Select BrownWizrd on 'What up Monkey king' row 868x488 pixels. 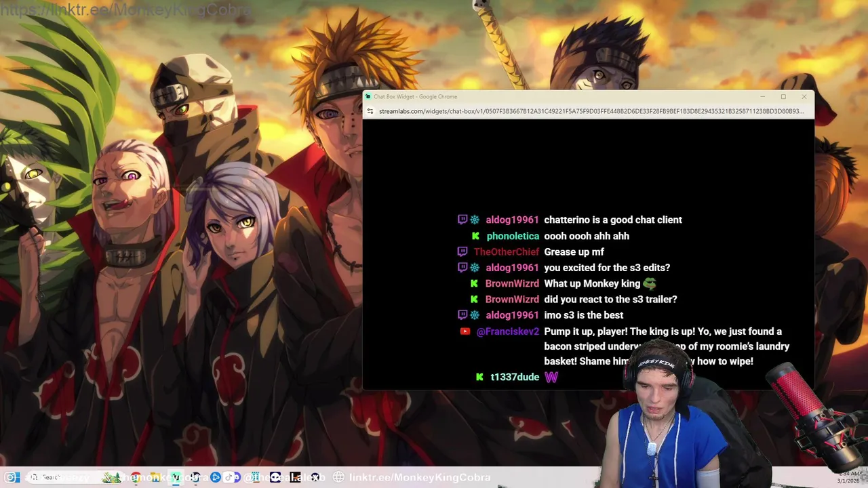pos(512,283)
